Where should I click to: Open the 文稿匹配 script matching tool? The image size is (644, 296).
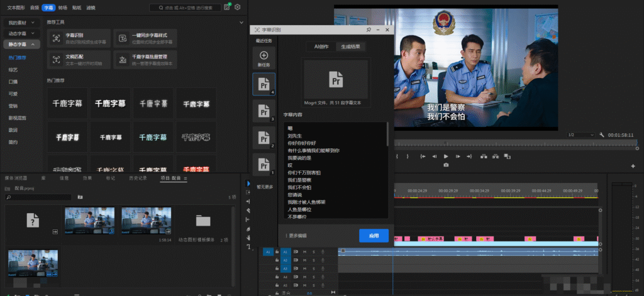[79, 59]
